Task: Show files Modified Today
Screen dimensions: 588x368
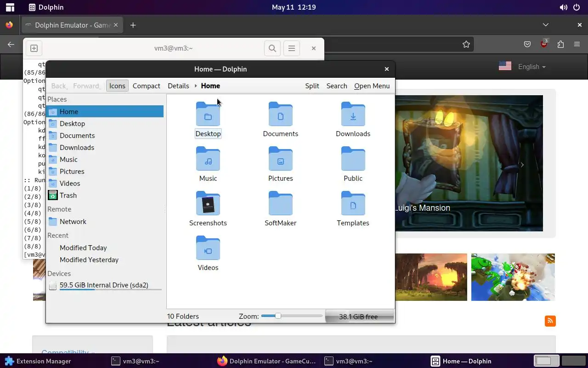Action: click(105, 247)
